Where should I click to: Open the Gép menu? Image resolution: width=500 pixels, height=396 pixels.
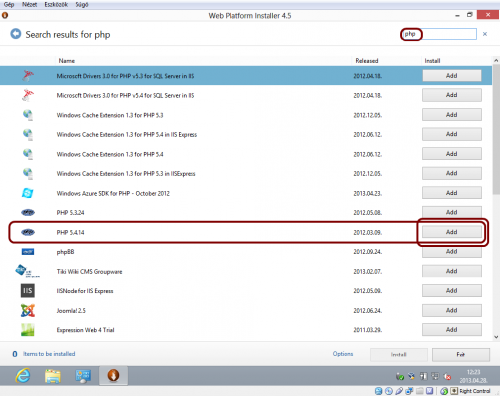click(9, 4)
